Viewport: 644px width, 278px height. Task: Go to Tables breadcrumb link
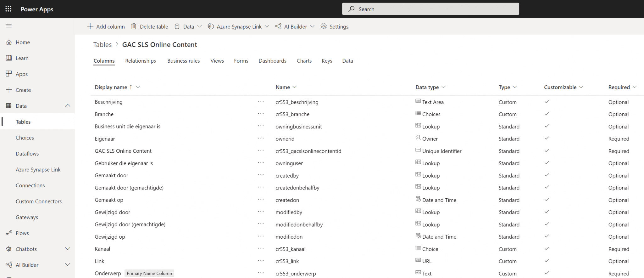pyautogui.click(x=103, y=45)
